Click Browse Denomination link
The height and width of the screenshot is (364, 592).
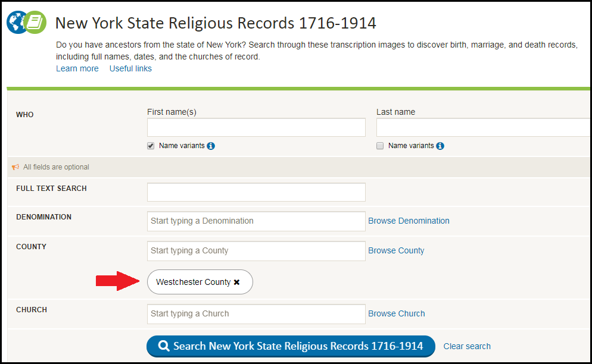(x=409, y=221)
